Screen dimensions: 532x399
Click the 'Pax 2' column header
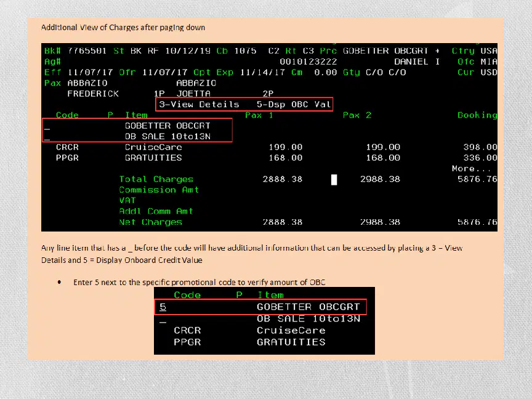tap(357, 115)
